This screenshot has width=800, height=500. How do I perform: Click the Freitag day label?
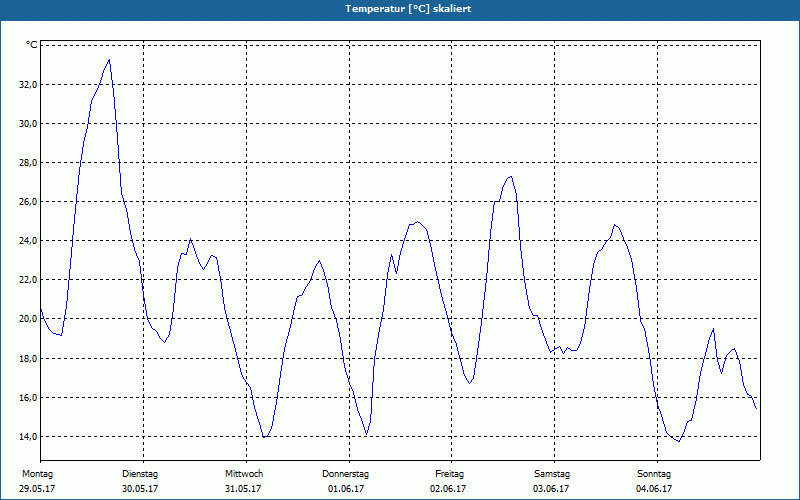pyautogui.click(x=449, y=474)
